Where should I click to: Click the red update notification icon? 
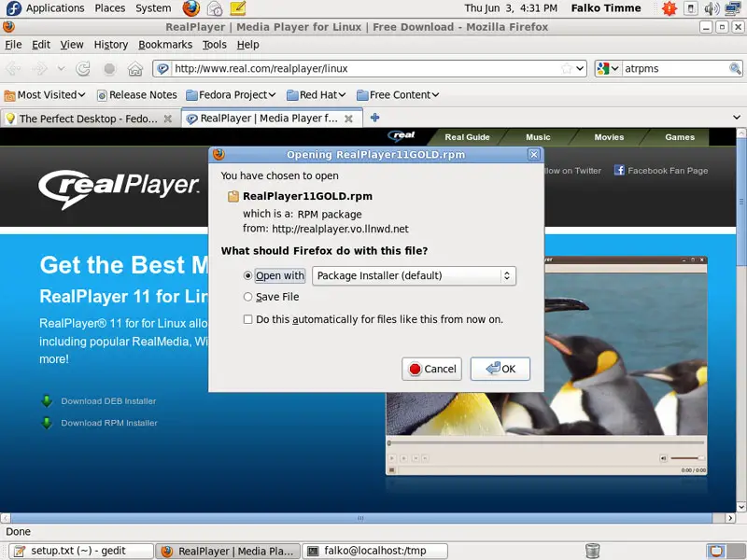click(x=669, y=8)
